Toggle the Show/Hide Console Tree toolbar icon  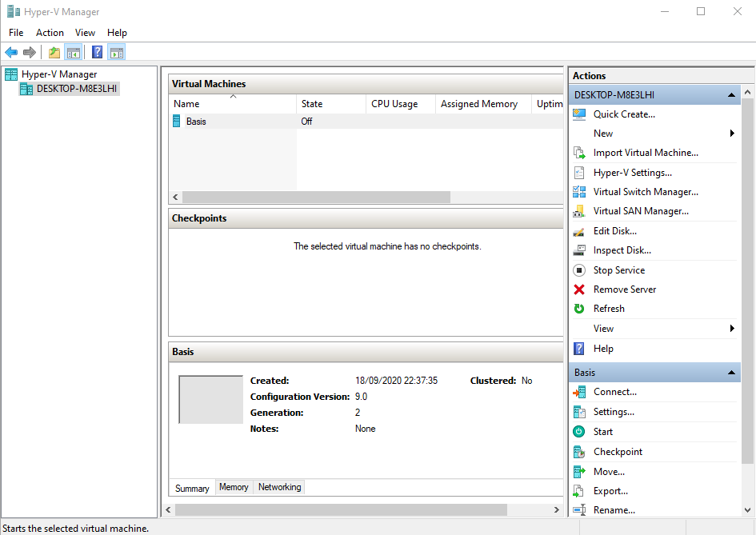[74, 52]
